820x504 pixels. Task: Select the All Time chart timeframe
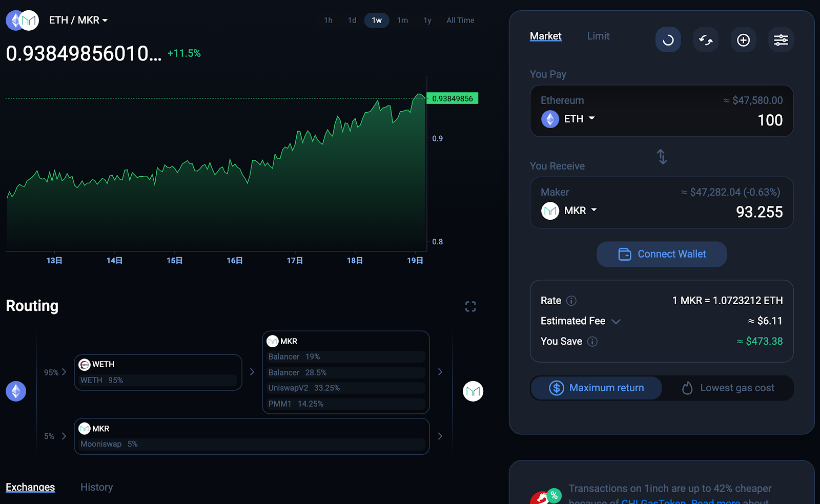(x=460, y=20)
